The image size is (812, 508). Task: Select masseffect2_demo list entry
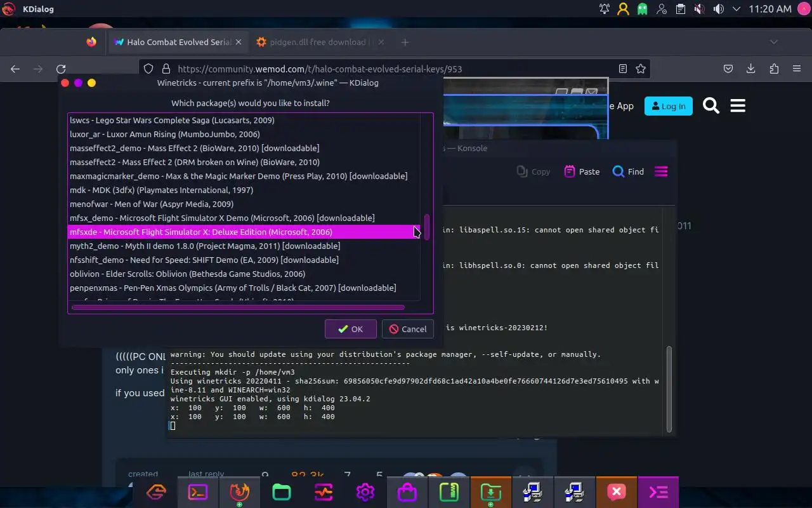pos(244,148)
